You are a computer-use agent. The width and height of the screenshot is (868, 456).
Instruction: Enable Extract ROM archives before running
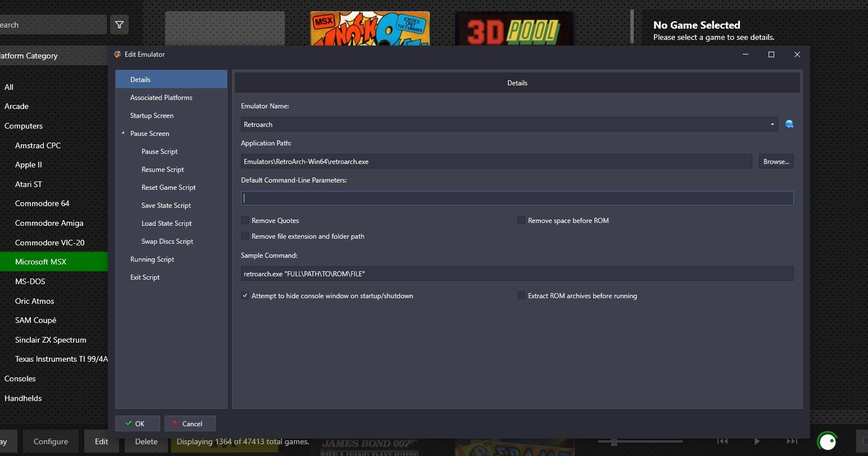coord(521,295)
